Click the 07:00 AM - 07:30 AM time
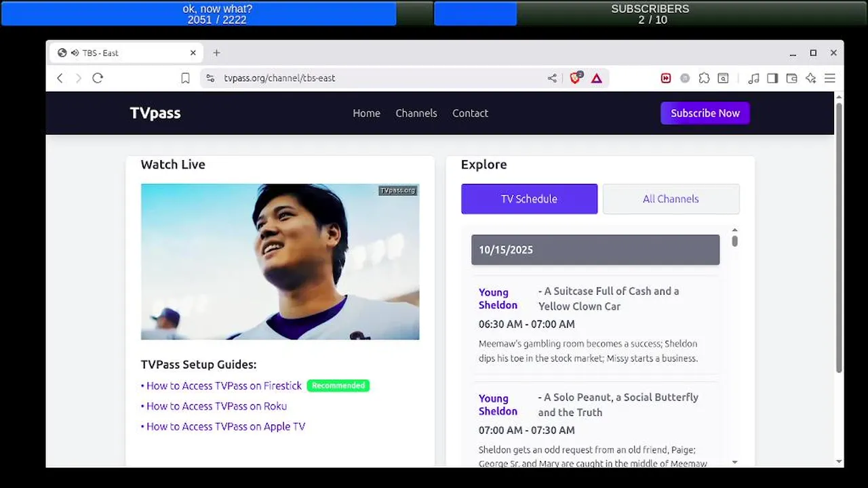Viewport: 868px width, 488px height. [x=527, y=430]
